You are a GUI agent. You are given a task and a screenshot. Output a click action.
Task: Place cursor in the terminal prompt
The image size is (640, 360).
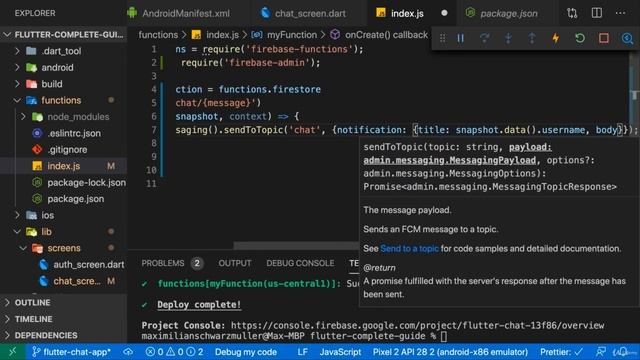coord(444,336)
